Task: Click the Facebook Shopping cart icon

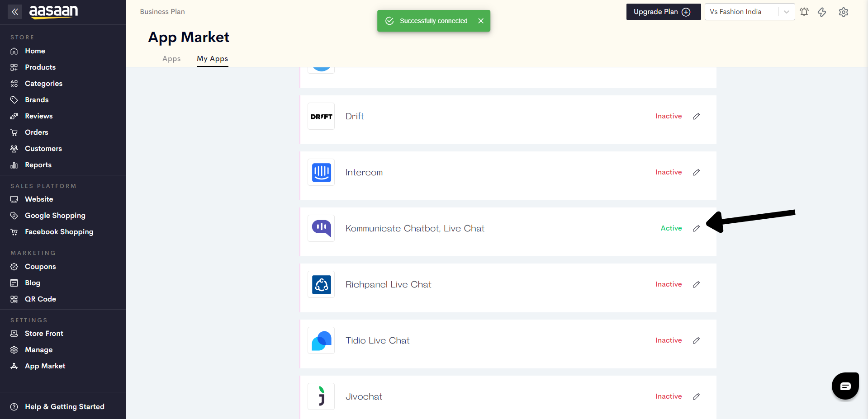Action: [14, 232]
